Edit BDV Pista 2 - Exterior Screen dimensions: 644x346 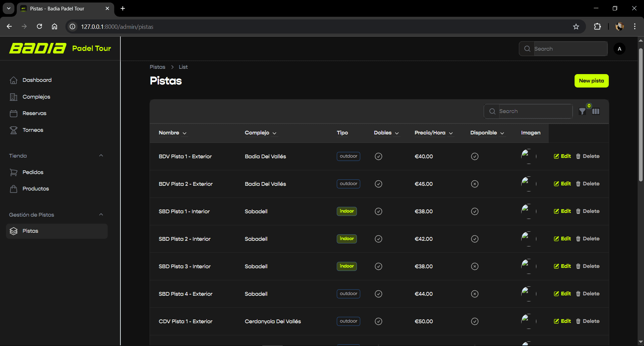coord(562,184)
